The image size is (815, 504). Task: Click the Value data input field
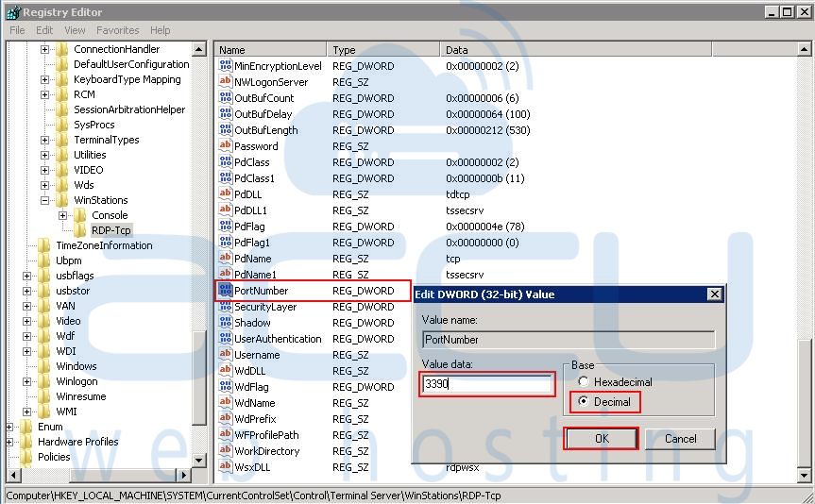click(x=486, y=384)
